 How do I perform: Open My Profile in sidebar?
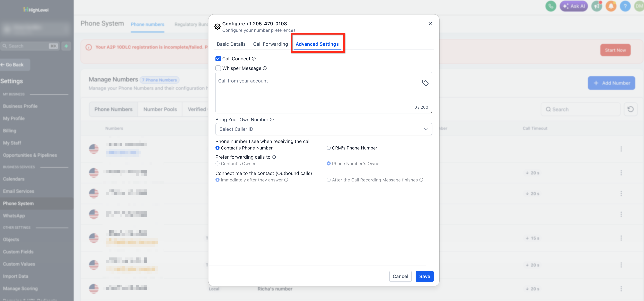[x=14, y=119]
